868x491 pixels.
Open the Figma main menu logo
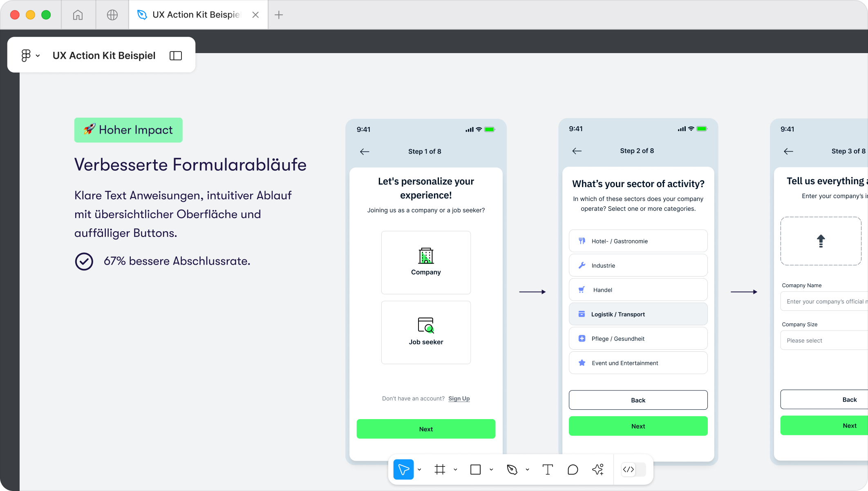pyautogui.click(x=26, y=56)
